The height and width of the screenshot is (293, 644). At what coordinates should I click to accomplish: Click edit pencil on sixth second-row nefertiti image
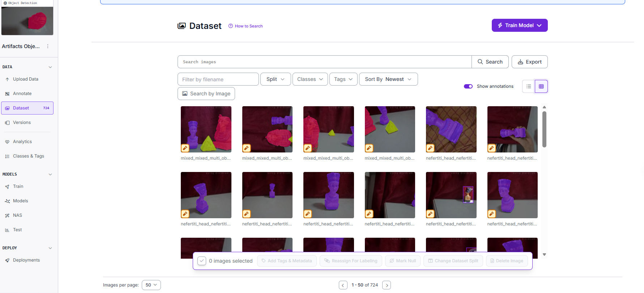click(x=492, y=214)
